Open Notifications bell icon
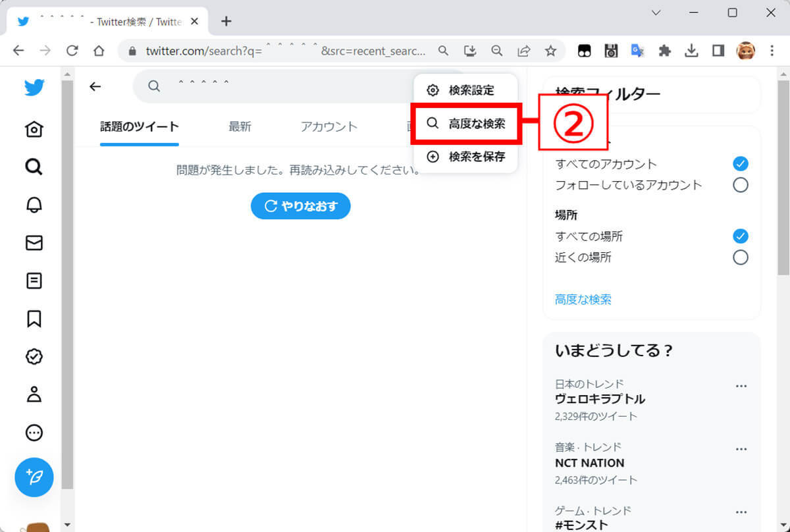Screen dimensions: 790x532 pyautogui.click(x=34, y=205)
